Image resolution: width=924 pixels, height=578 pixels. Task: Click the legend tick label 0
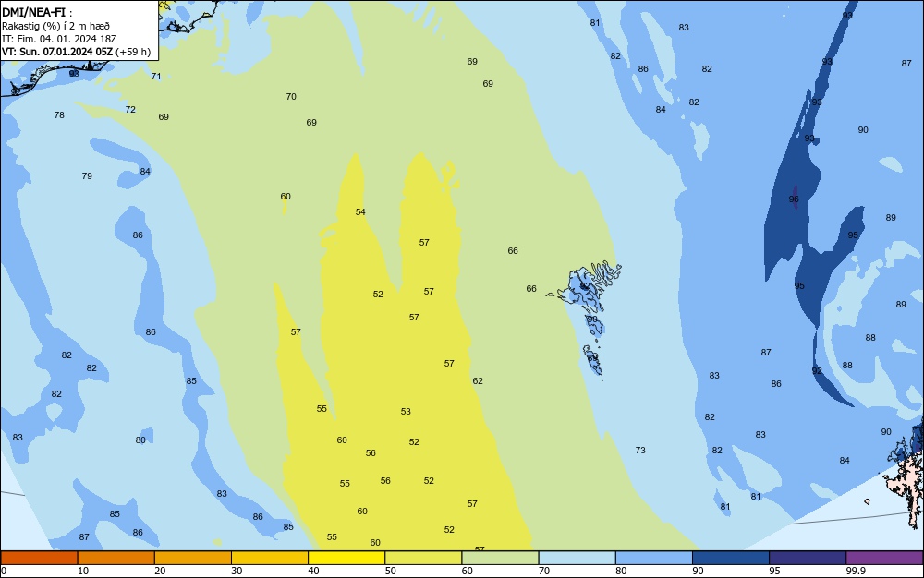pos(4,571)
